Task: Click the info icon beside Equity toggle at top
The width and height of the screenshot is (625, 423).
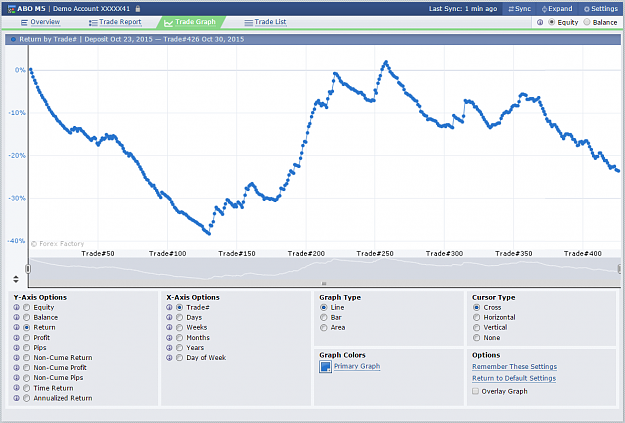Action: tap(540, 22)
